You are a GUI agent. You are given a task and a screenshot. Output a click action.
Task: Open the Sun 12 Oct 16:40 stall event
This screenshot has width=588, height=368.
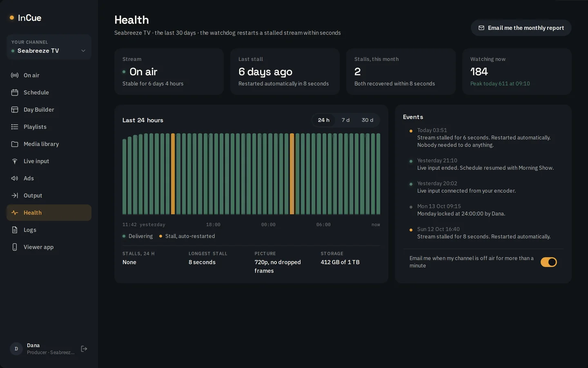point(483,233)
